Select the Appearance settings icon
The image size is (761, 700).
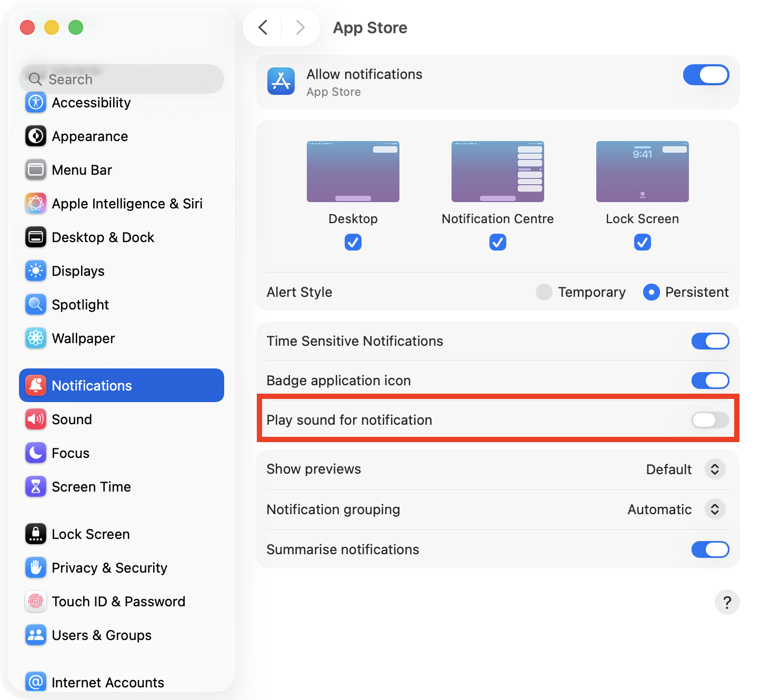pyautogui.click(x=35, y=136)
